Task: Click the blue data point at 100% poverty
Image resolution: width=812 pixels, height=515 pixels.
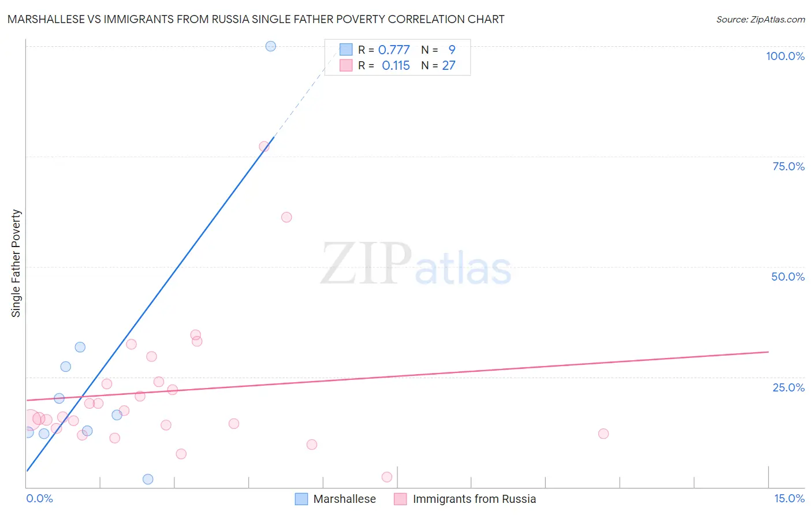Action: click(x=271, y=46)
